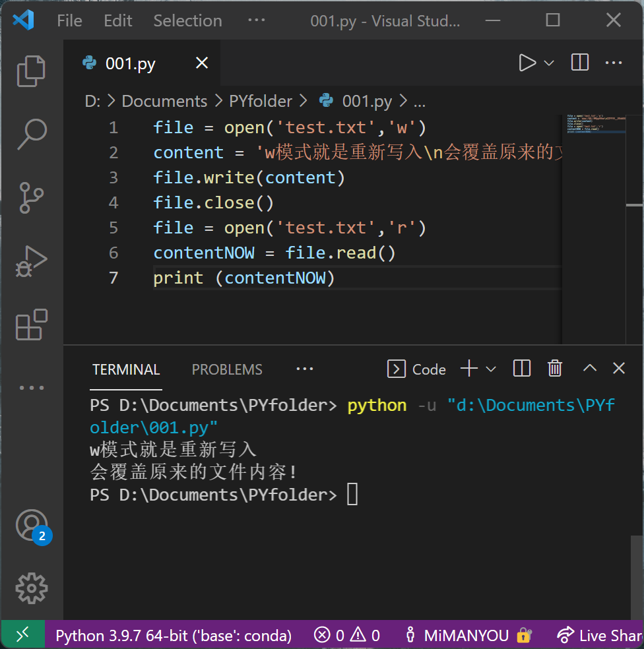Split the editor to the right
This screenshot has width=644, height=649.
tap(580, 63)
